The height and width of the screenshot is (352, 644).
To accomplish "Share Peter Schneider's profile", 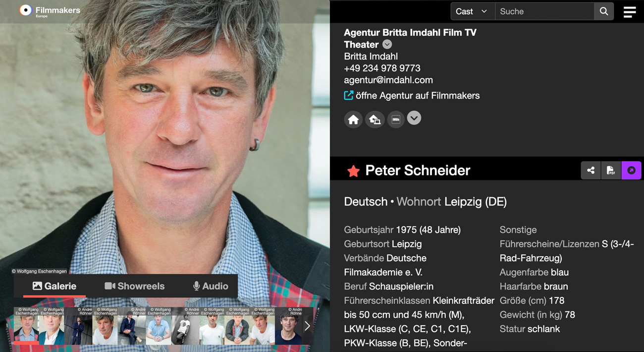I will pyautogui.click(x=590, y=171).
